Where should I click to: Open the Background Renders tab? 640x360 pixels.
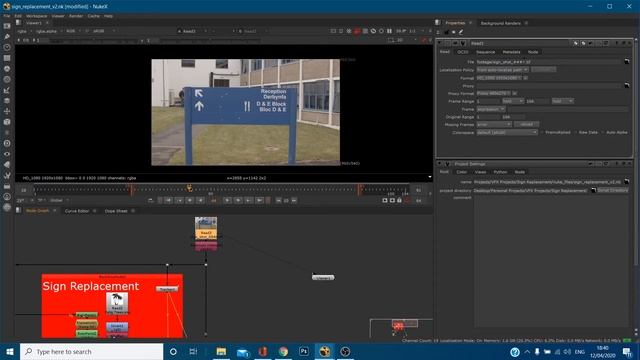coord(500,23)
